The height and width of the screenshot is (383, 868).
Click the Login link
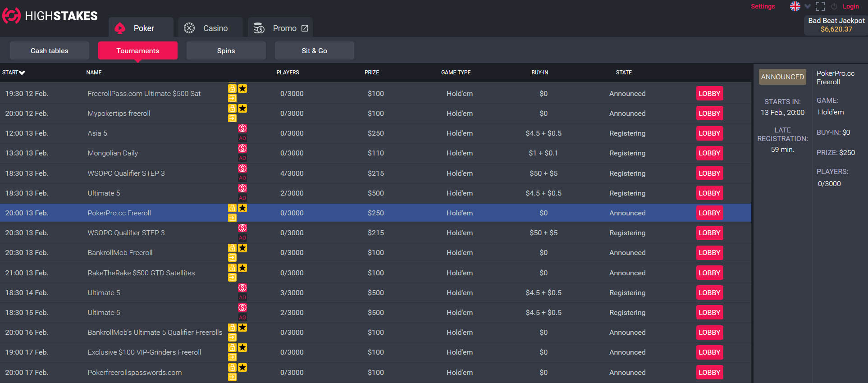(x=850, y=6)
